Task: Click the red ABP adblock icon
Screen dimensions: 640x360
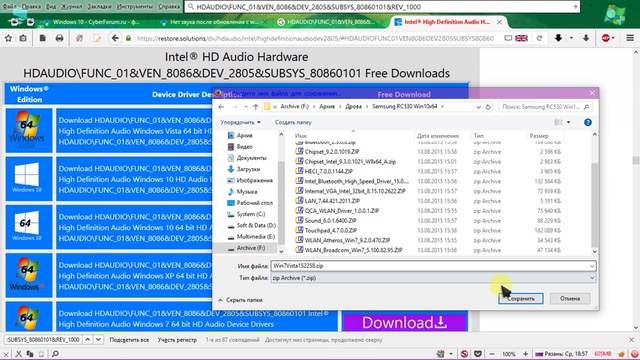Action: 606,38
